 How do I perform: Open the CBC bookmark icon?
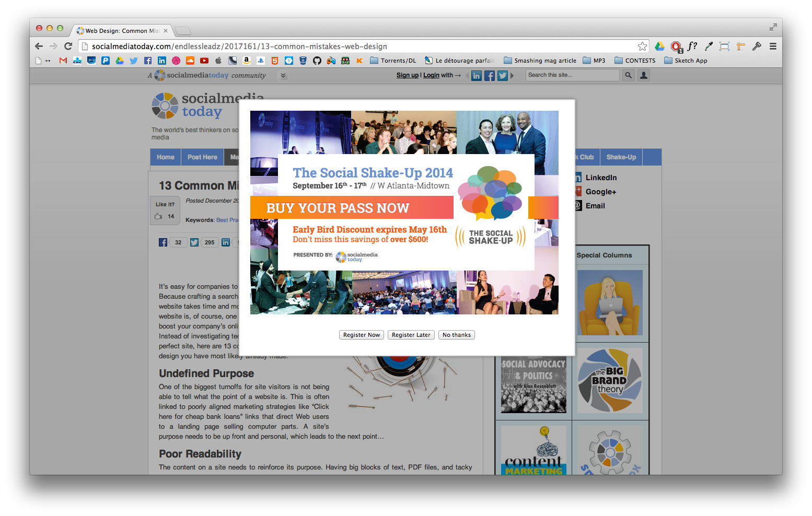point(77,61)
